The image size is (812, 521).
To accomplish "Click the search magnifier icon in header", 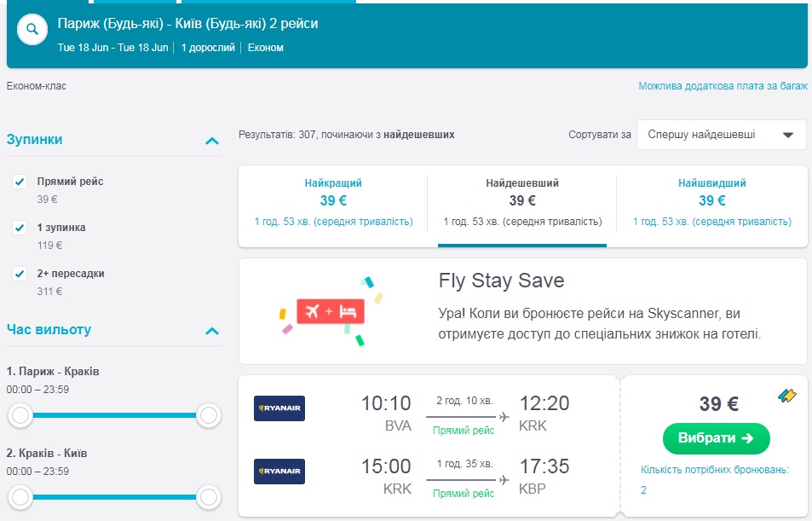I will coord(32,30).
